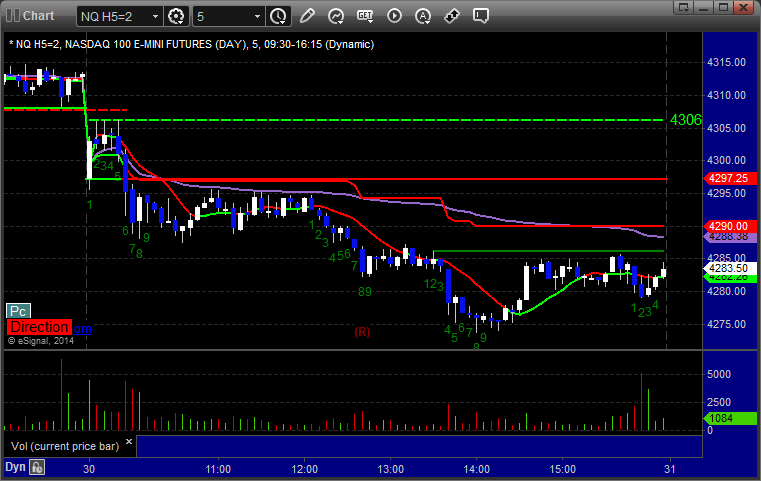Viewport: 761px width, 481px height.
Task: Open the window options menu button
Action: (684, 7)
